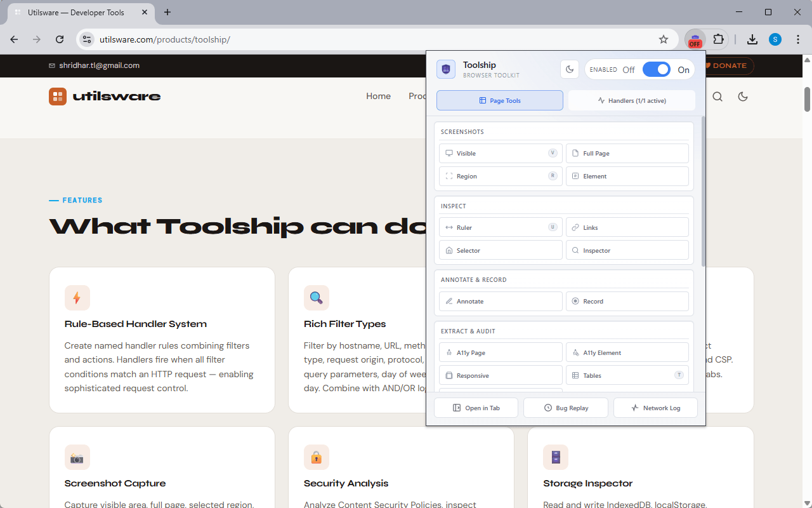
Task: Switch to the Handlers tab
Action: 631,100
